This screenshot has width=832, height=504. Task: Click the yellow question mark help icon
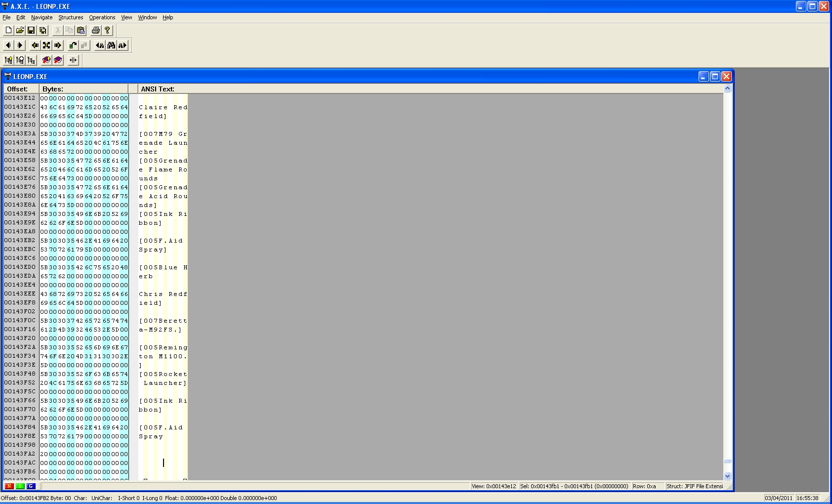(x=107, y=31)
